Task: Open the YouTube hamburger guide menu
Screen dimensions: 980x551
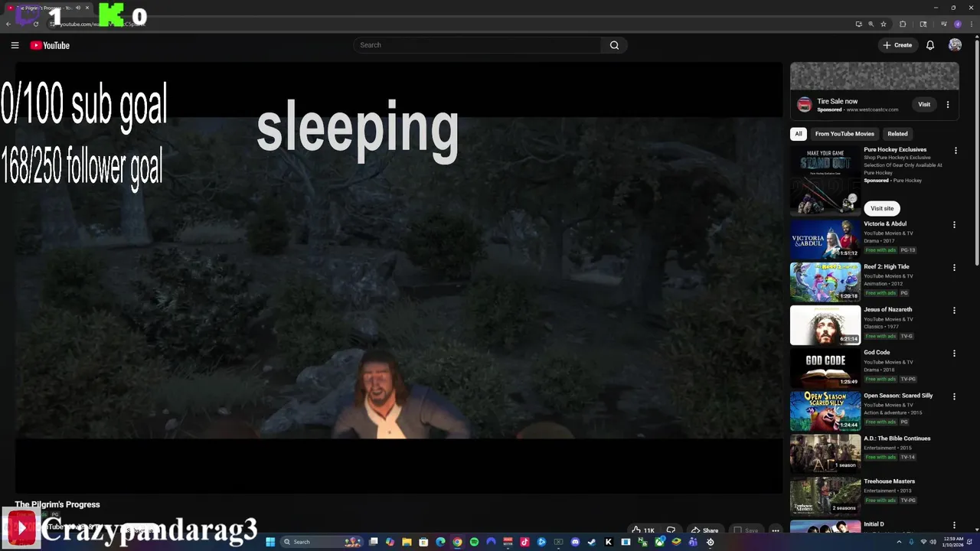Action: click(x=15, y=45)
